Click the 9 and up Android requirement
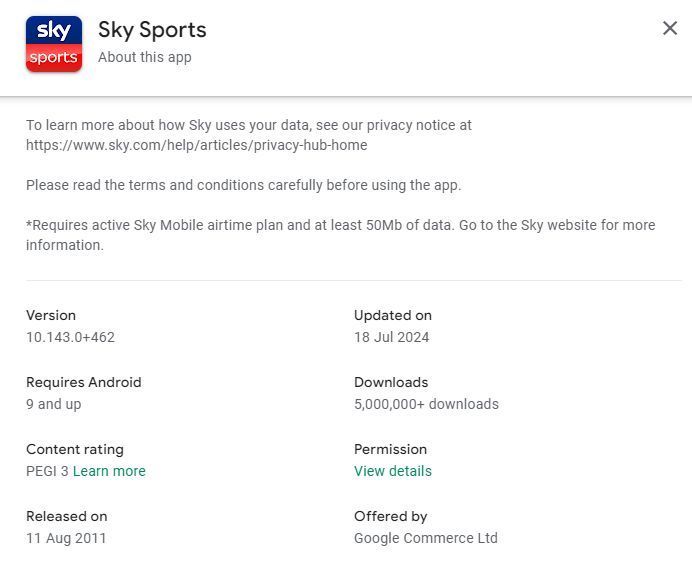The height and width of the screenshot is (563, 692). [x=53, y=404]
